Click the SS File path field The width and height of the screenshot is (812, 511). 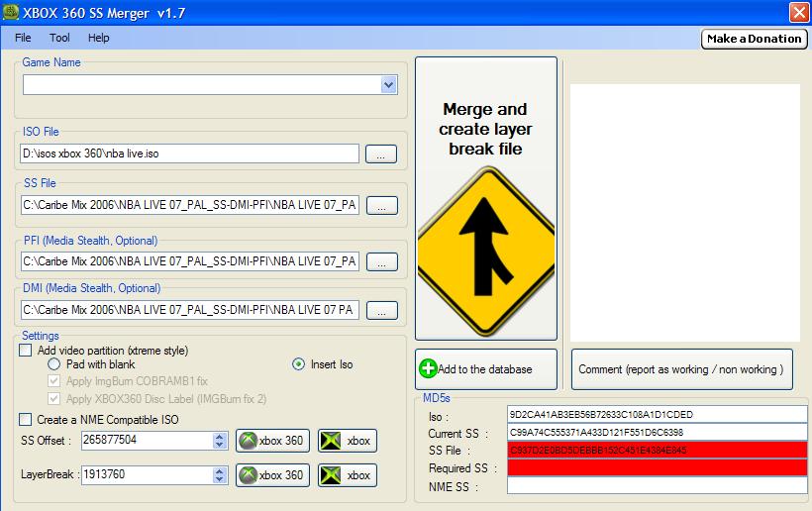(189, 205)
